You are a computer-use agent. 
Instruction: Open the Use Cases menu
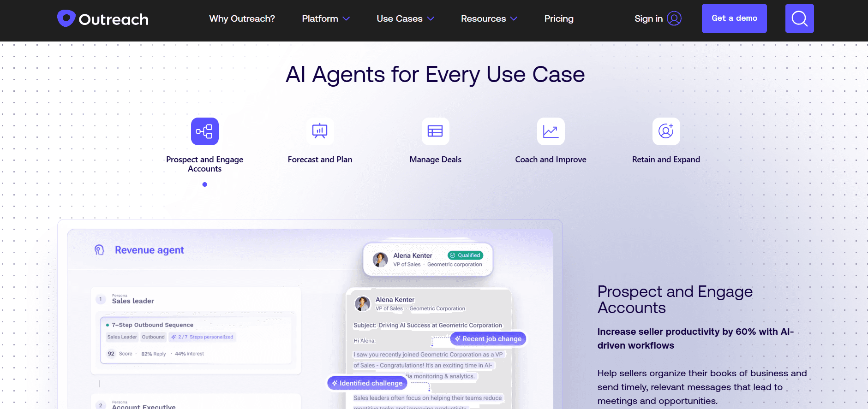tap(400, 18)
